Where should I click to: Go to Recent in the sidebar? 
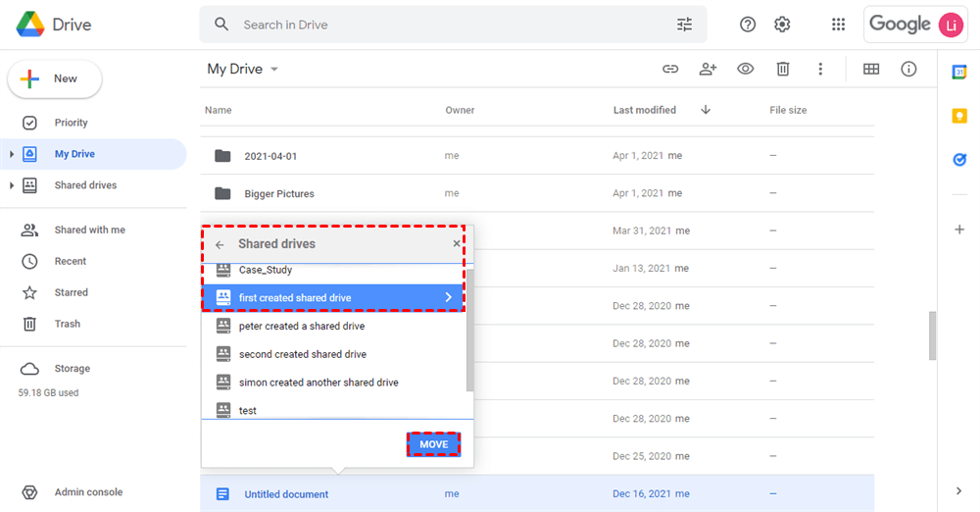pos(71,261)
